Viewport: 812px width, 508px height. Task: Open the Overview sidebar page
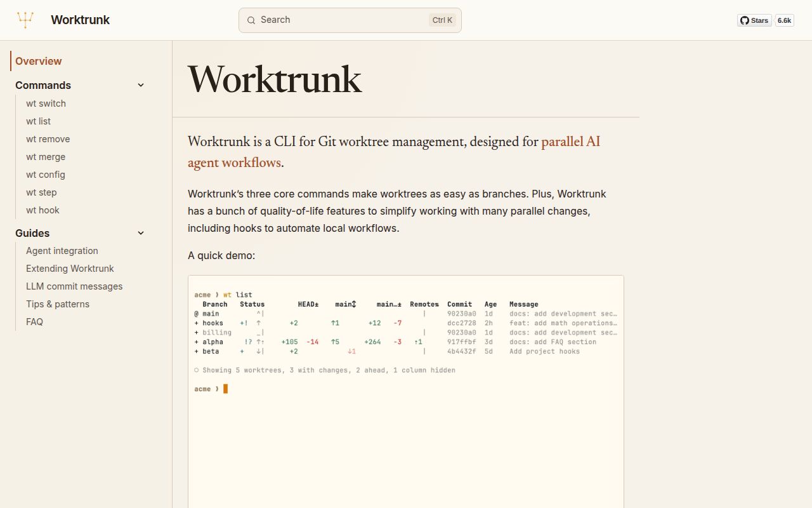pos(39,61)
